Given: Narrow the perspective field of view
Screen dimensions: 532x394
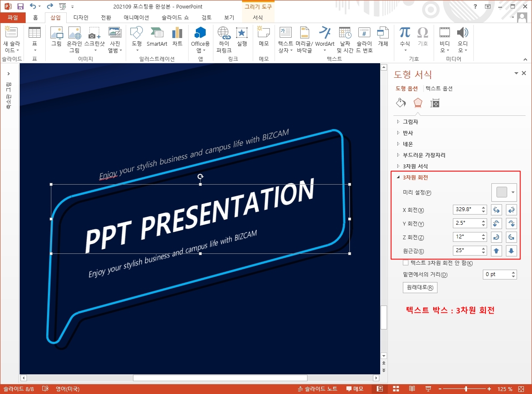Looking at the screenshot, I should 497,250.
